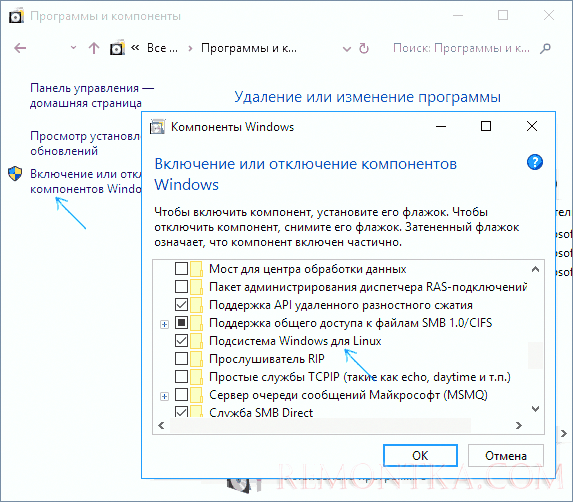Click the Programs and Features icon in address bar
The image size is (573, 502).
(117, 47)
